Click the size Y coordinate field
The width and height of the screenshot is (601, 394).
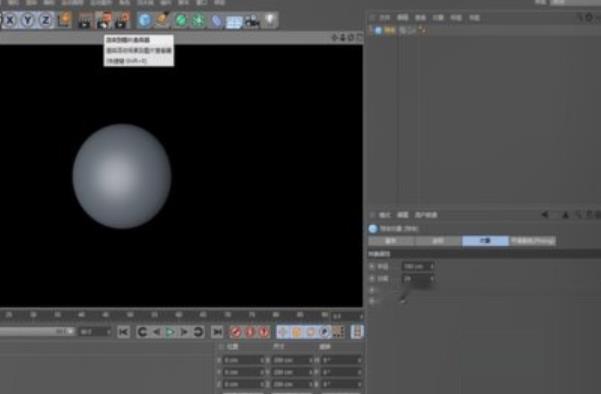pyautogui.click(x=292, y=373)
